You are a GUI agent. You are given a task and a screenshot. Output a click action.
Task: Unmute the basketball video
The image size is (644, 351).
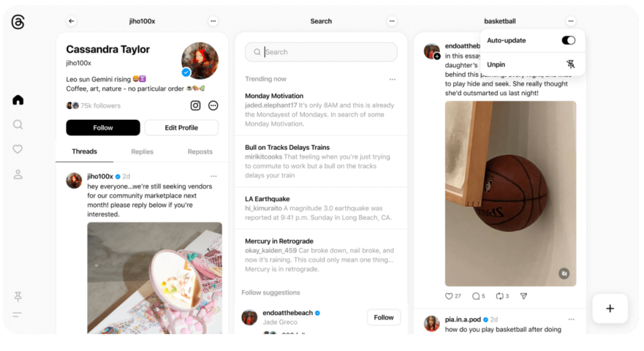point(564,273)
